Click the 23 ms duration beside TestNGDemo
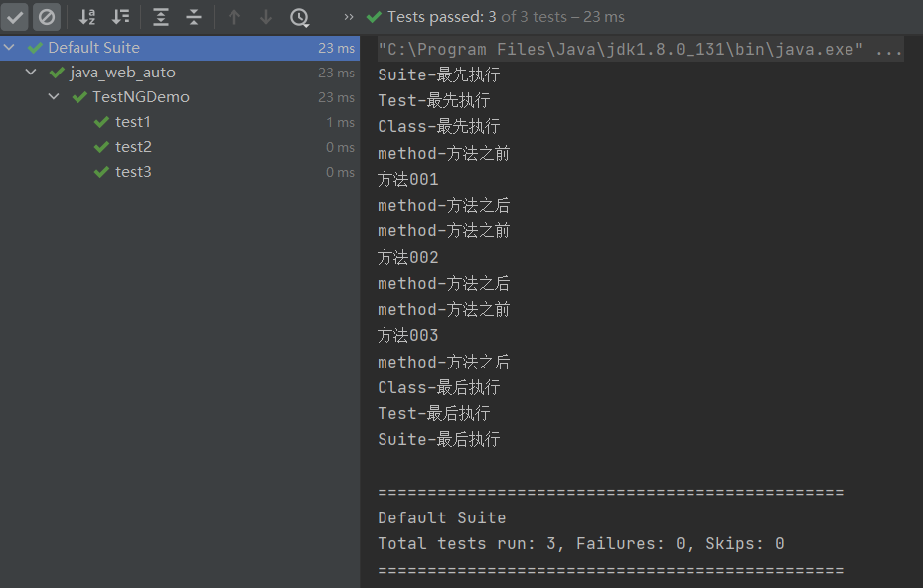 coord(336,97)
